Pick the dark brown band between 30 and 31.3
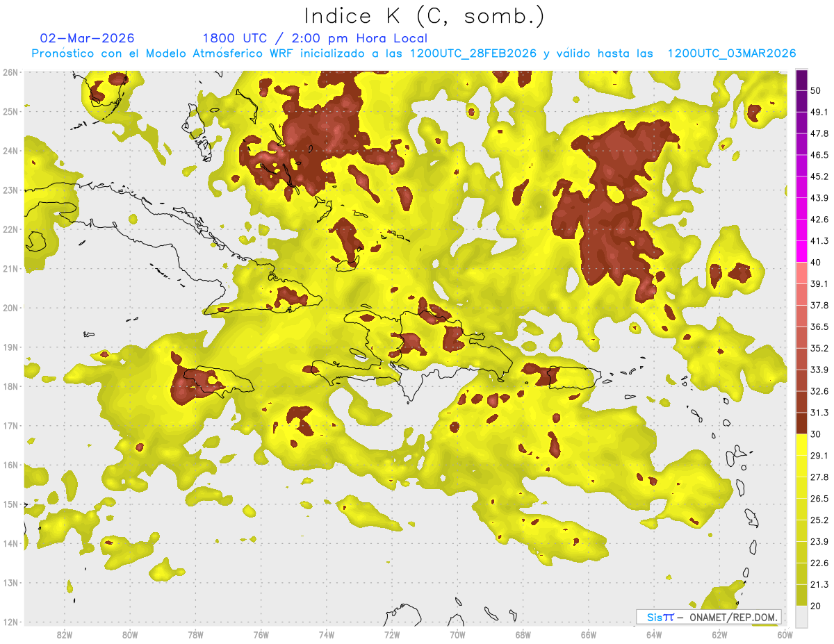The height and width of the screenshot is (644, 834). [x=801, y=423]
